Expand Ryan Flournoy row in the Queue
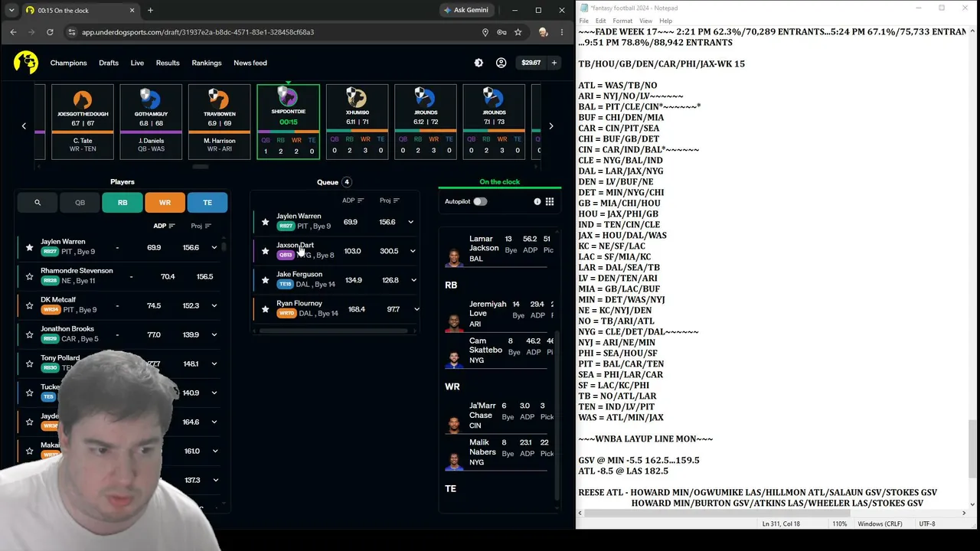 coord(416,309)
